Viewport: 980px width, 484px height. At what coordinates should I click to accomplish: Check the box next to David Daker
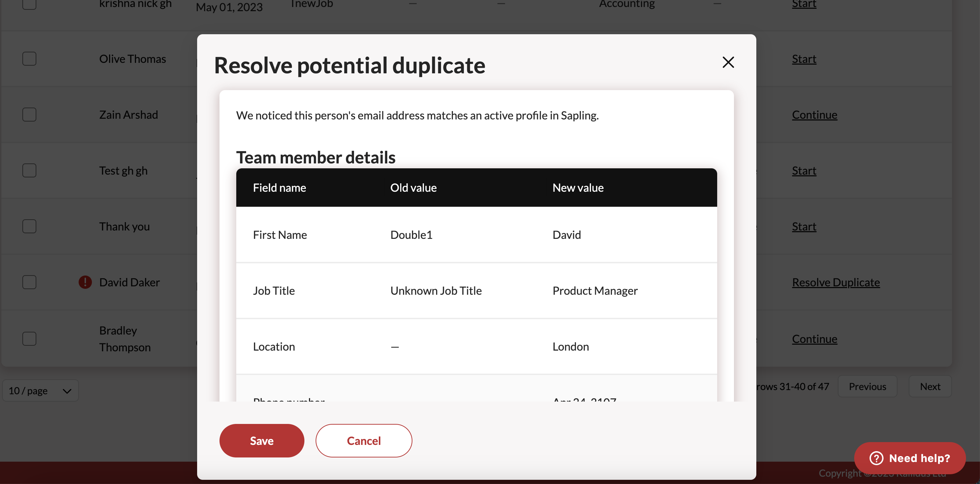tap(29, 282)
